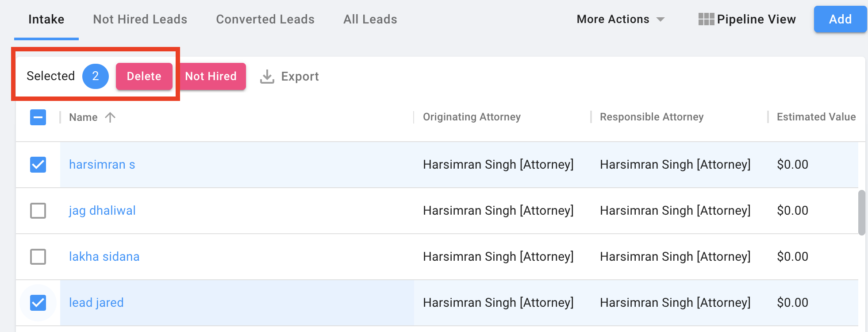Open the lead jared link
Image resolution: width=868 pixels, height=332 pixels.
[96, 303]
